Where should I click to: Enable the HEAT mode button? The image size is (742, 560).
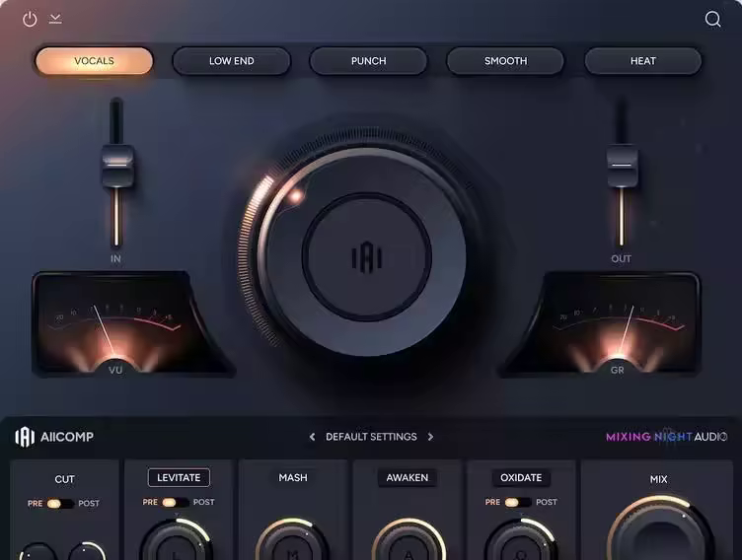642,61
